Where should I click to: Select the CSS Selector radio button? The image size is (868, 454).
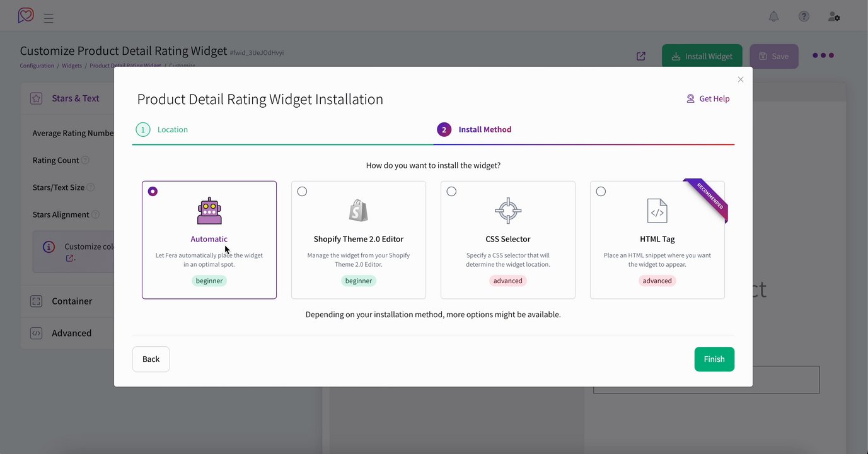[451, 191]
